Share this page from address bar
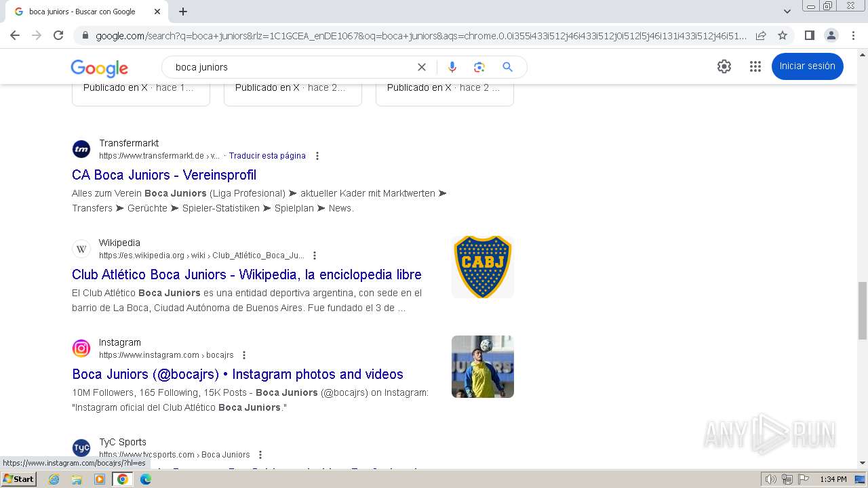 [761, 35]
